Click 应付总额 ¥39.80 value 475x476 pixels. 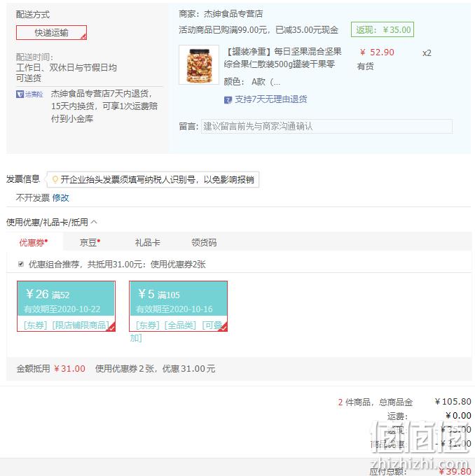click(x=455, y=471)
